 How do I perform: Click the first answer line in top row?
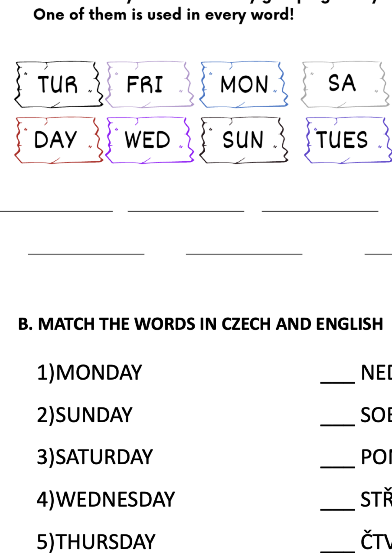tap(56, 211)
